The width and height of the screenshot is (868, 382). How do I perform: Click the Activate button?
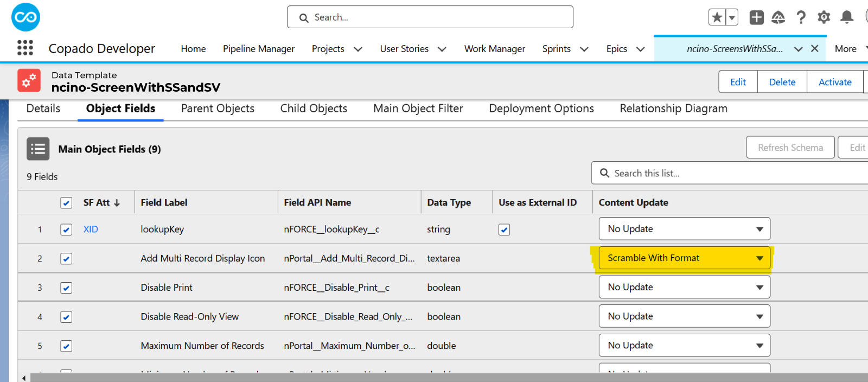point(835,82)
